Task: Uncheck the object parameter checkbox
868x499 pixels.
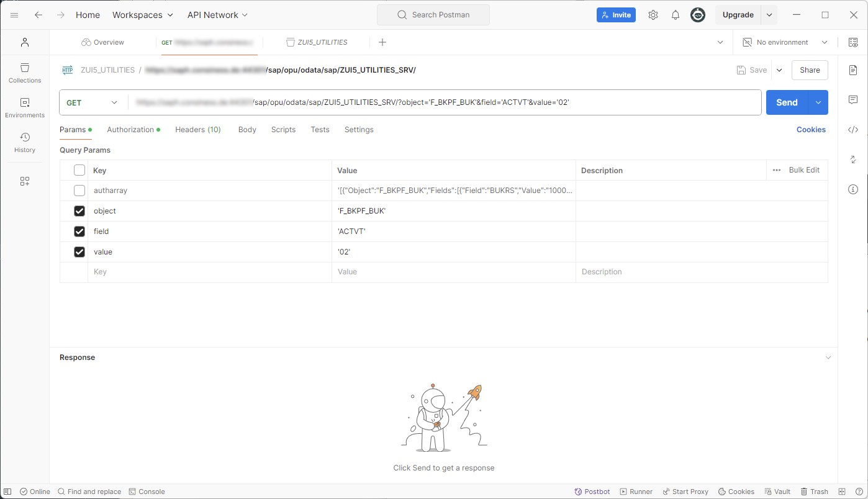Action: coord(79,211)
